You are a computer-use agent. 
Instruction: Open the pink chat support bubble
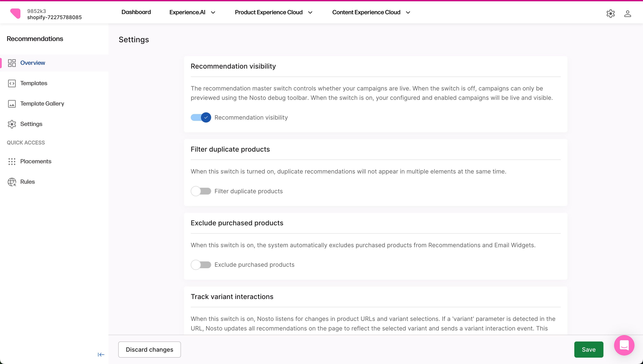624,345
